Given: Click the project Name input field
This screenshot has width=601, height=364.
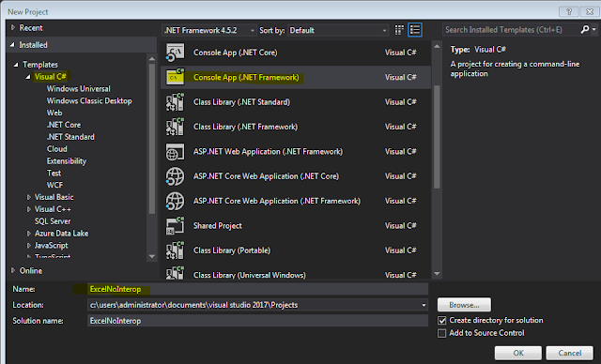Looking at the screenshot, I should click(257, 289).
